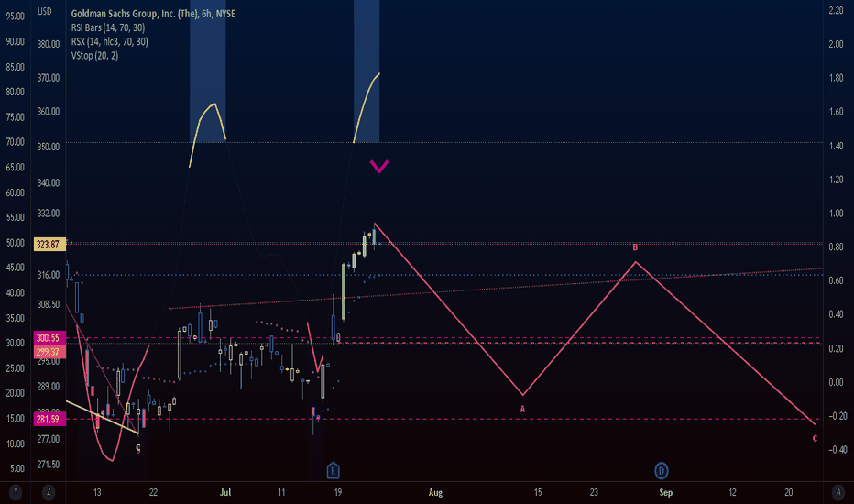The height and width of the screenshot is (504, 854).
Task: Click the 299.37 price level label
Action: [49, 352]
